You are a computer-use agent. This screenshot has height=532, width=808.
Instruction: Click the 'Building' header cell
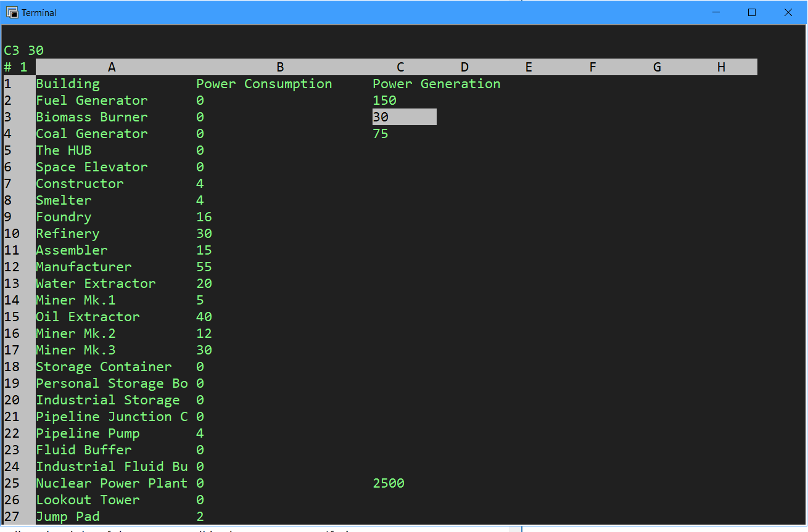(68, 84)
